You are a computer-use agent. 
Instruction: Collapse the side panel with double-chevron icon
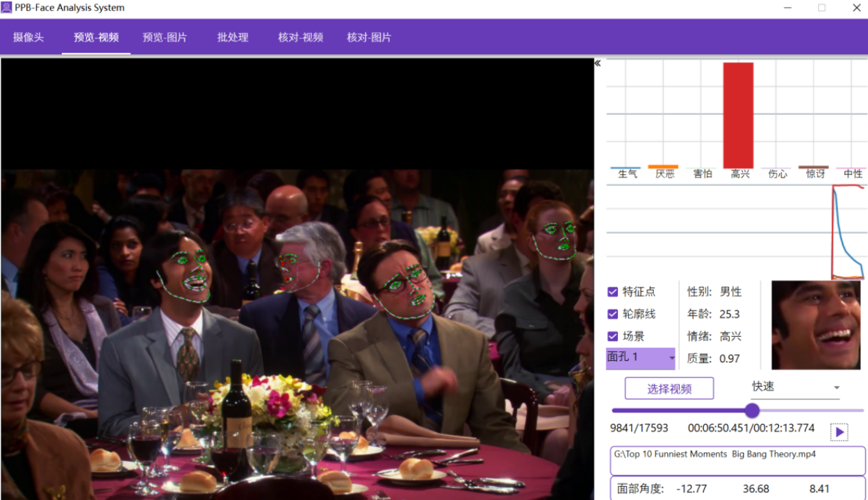click(598, 63)
